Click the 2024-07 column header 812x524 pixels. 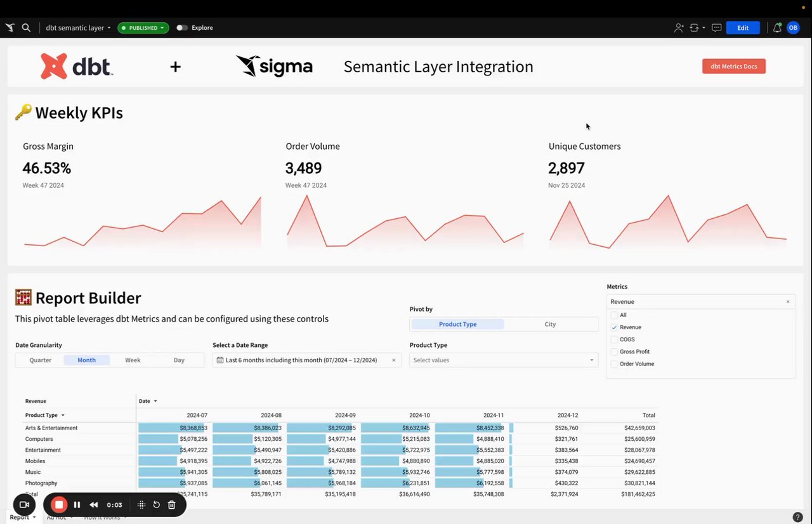197,416
